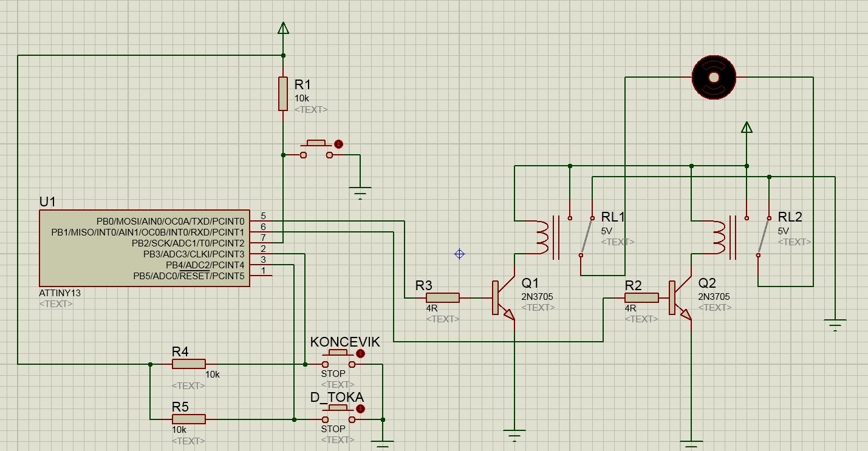This screenshot has width=868, height=451.
Task: Click the PB1/MISO/INT0/AIN1 pin label
Action: coord(147,232)
